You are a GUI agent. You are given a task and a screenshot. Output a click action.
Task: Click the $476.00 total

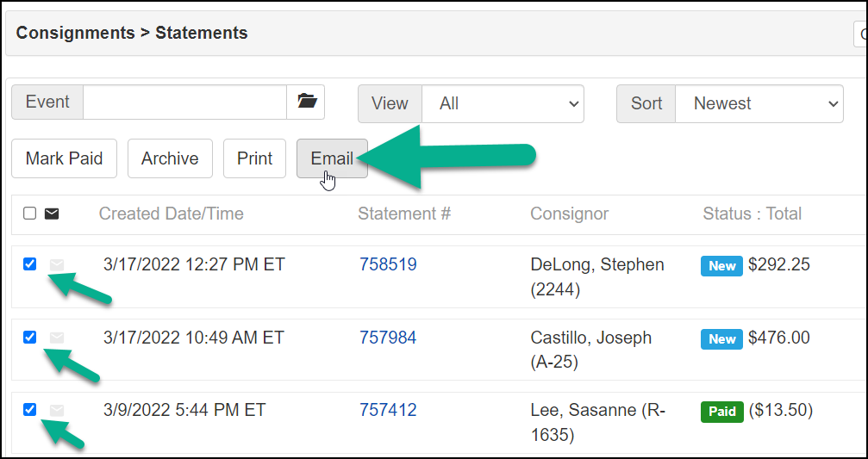point(779,338)
